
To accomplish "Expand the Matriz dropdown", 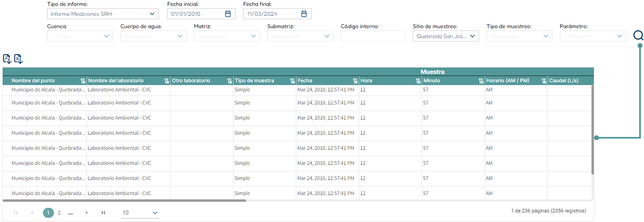I will 226,36.
